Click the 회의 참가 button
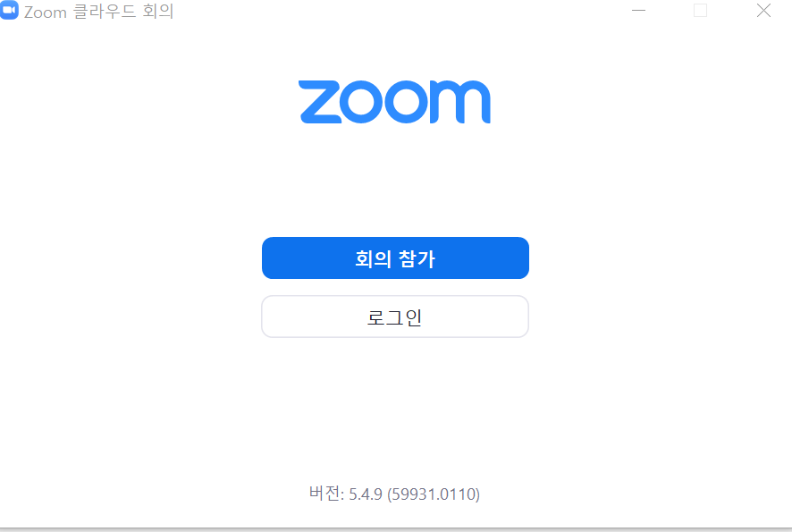792x532 pixels. (x=395, y=258)
